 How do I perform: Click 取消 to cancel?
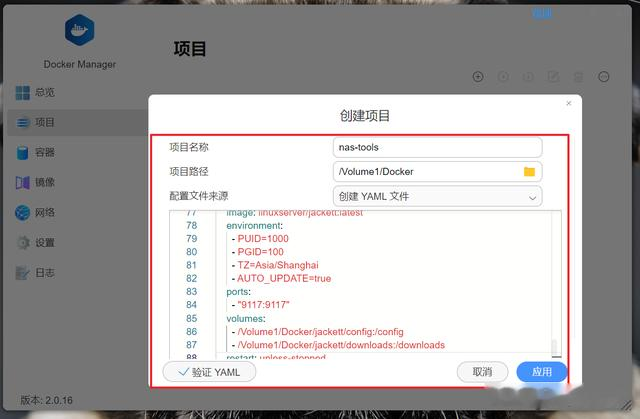coord(482,372)
